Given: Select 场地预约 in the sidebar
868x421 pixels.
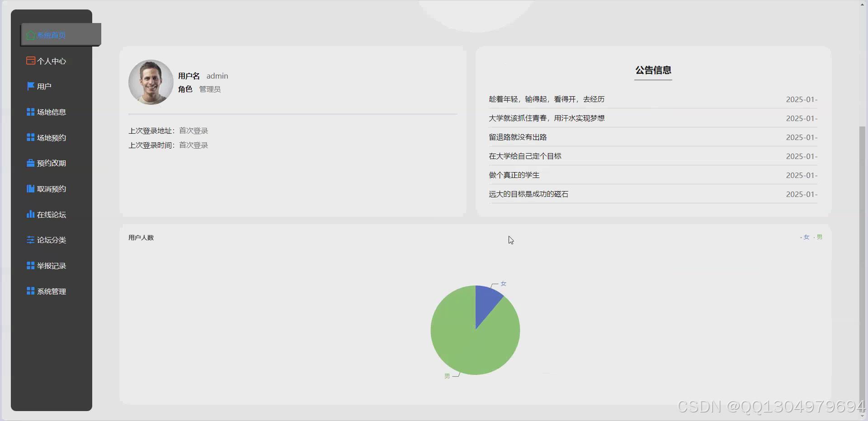Looking at the screenshot, I should tap(51, 137).
